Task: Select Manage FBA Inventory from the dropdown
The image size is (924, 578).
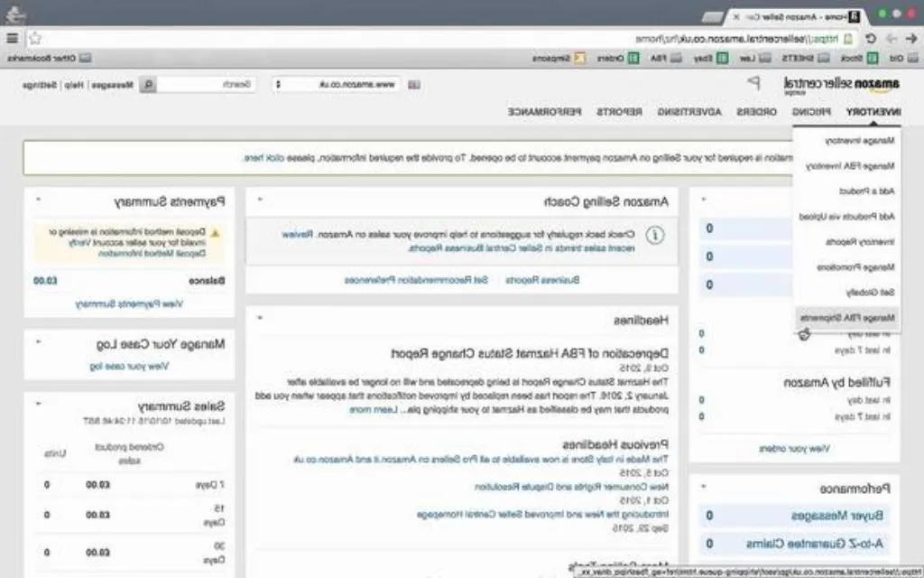Action: [x=850, y=166]
